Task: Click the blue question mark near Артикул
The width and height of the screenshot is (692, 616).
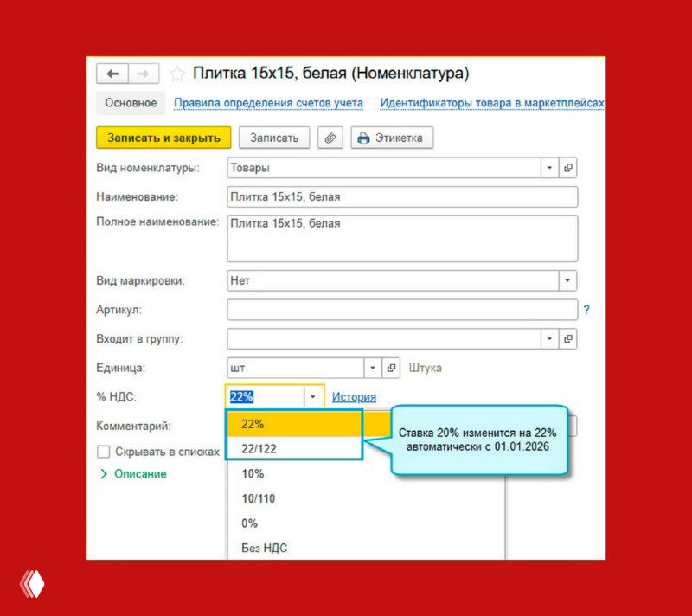Action: [x=586, y=310]
